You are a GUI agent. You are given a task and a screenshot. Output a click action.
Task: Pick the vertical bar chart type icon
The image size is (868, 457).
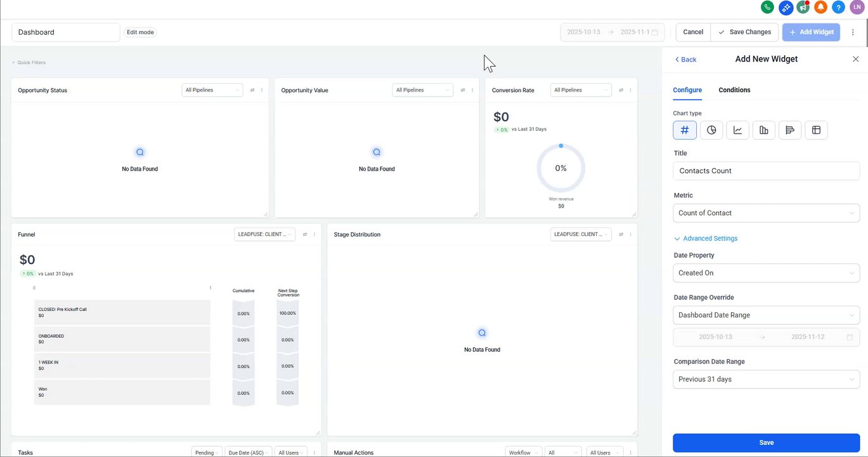(x=764, y=130)
